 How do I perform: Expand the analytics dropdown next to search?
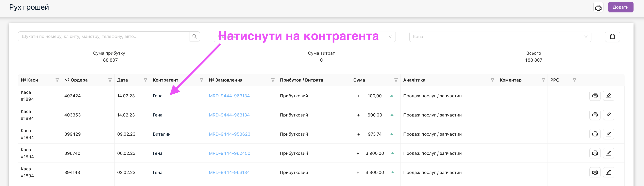(x=390, y=37)
